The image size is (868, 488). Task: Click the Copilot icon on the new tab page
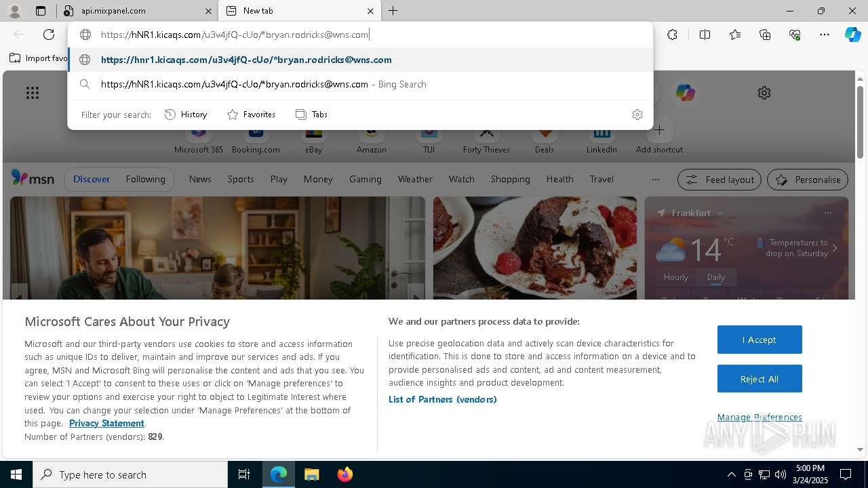click(x=685, y=93)
